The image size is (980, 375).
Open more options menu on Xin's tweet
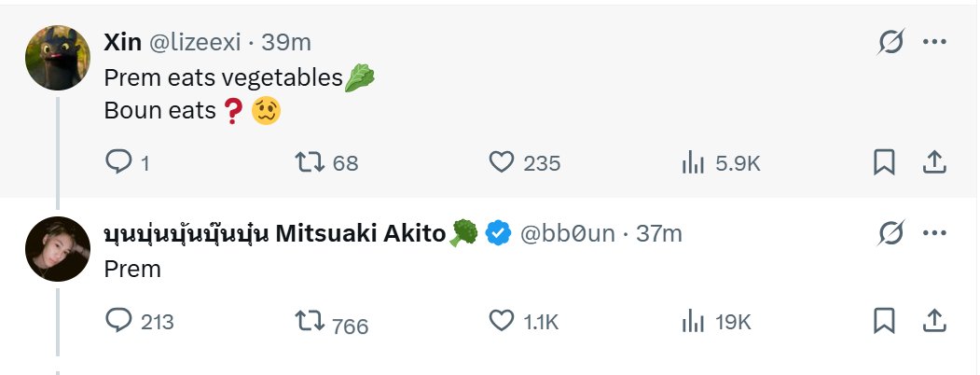pyautogui.click(x=934, y=43)
